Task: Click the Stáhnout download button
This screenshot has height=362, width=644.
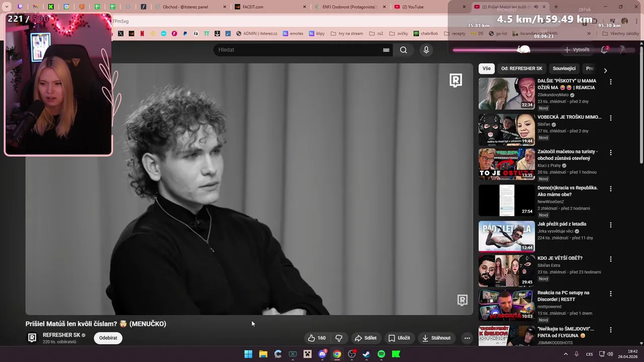Action: (x=436, y=338)
